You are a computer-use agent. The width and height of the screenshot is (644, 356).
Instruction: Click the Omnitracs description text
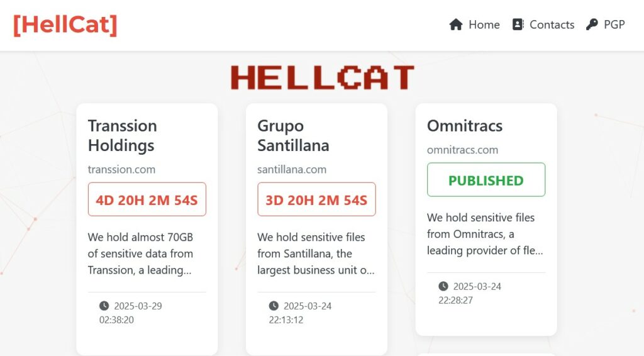pyautogui.click(x=485, y=234)
